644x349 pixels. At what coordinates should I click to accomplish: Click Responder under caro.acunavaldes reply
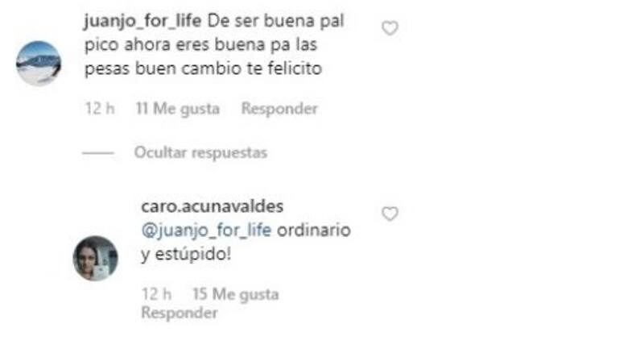(180, 313)
